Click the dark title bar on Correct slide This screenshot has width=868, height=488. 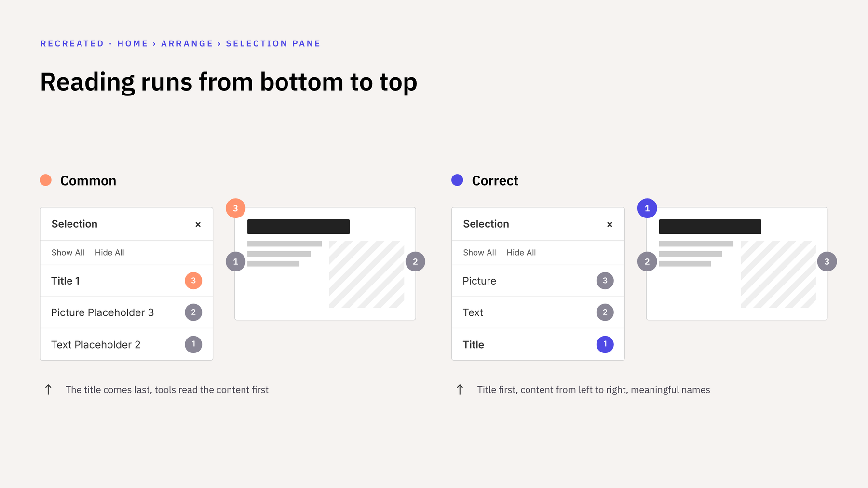tap(710, 227)
